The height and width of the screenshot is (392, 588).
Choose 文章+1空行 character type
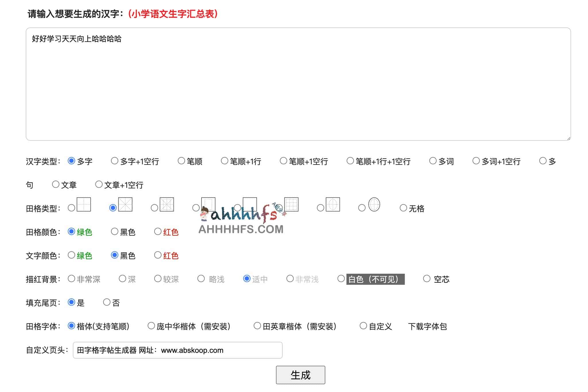click(x=99, y=185)
